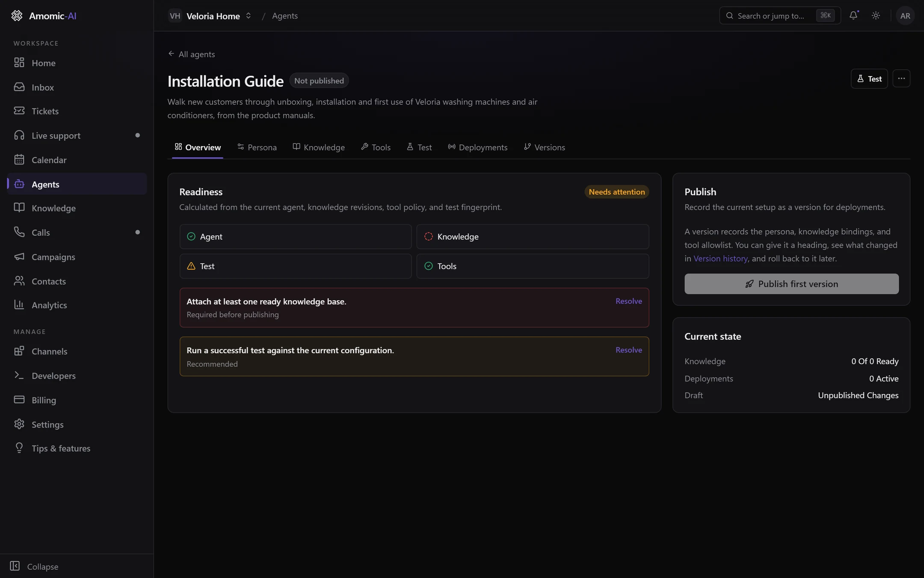Screen dimensions: 924x578
Task: Click the Tips & features lightbulb icon
Action: coord(19,448)
